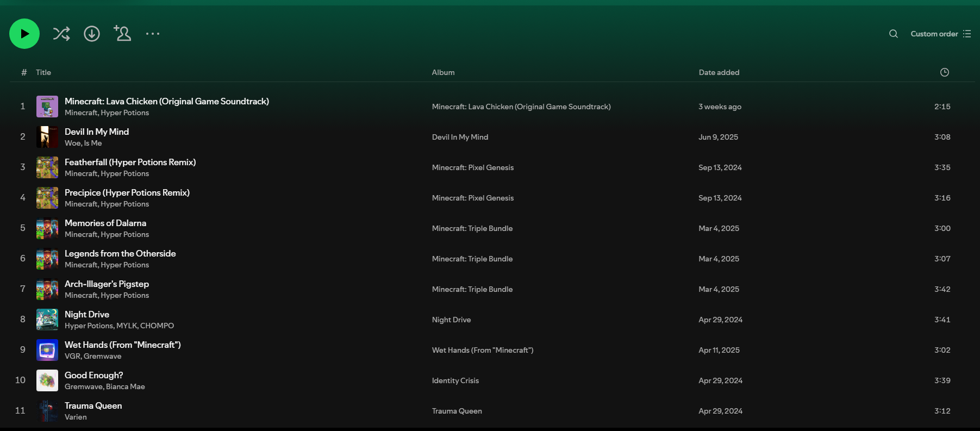Toggle shuffle mode for the playlist
The image size is (980, 431).
point(61,34)
